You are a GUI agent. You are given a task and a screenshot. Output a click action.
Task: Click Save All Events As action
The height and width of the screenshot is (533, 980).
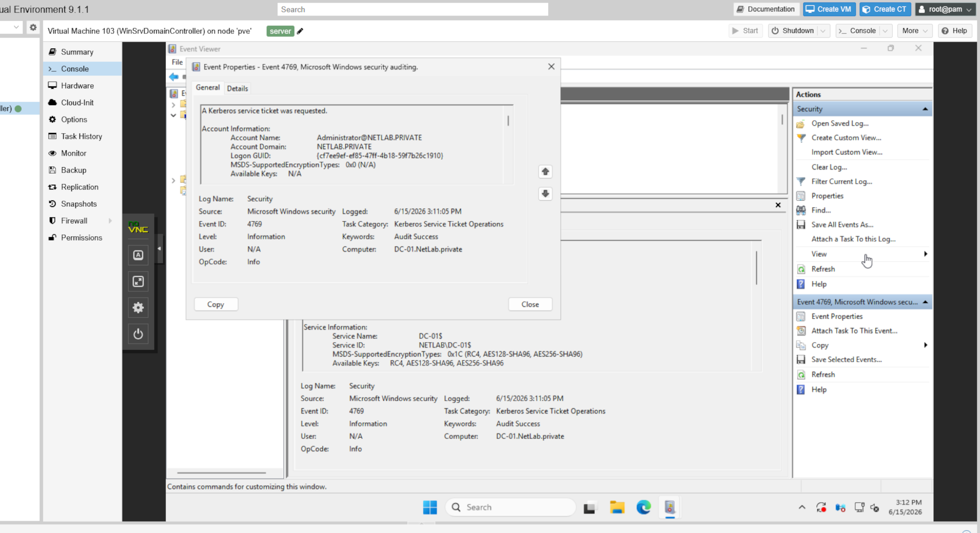point(842,225)
